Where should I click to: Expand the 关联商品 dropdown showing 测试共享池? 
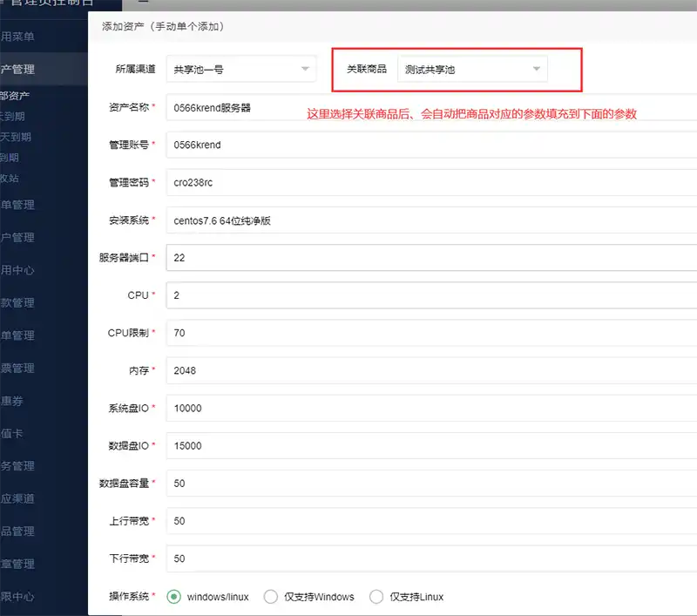tap(472, 69)
